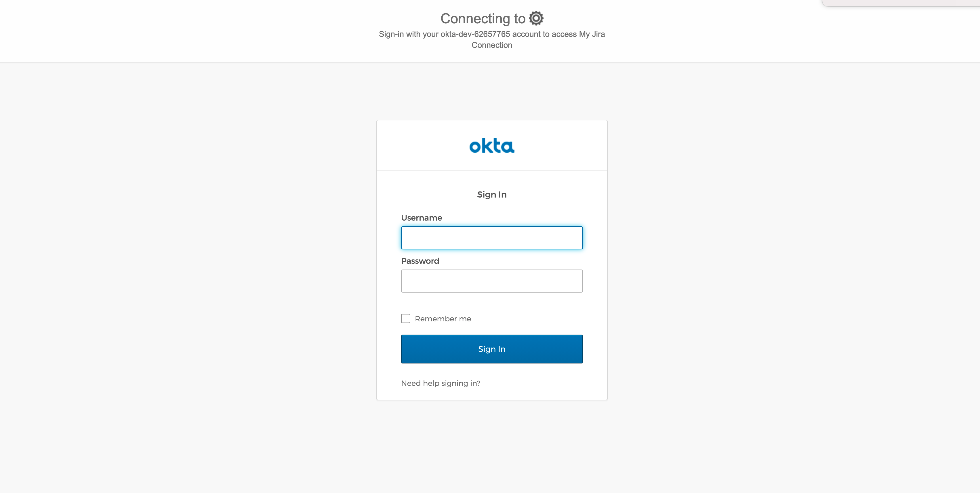Viewport: 980px width, 493px height.
Task: Tick the Remember me checkbox
Action: [405, 319]
